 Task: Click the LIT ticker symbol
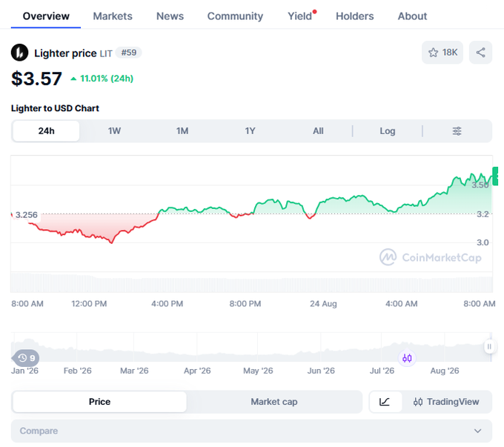pyautogui.click(x=106, y=53)
